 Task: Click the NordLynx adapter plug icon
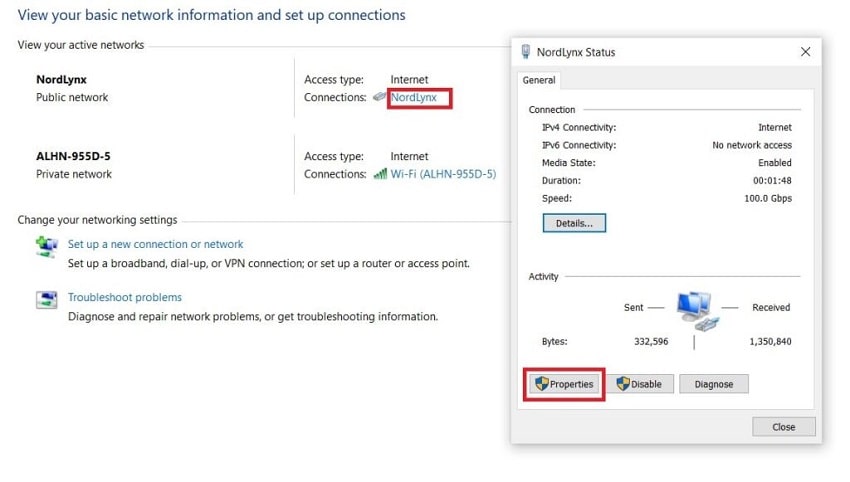tap(379, 97)
